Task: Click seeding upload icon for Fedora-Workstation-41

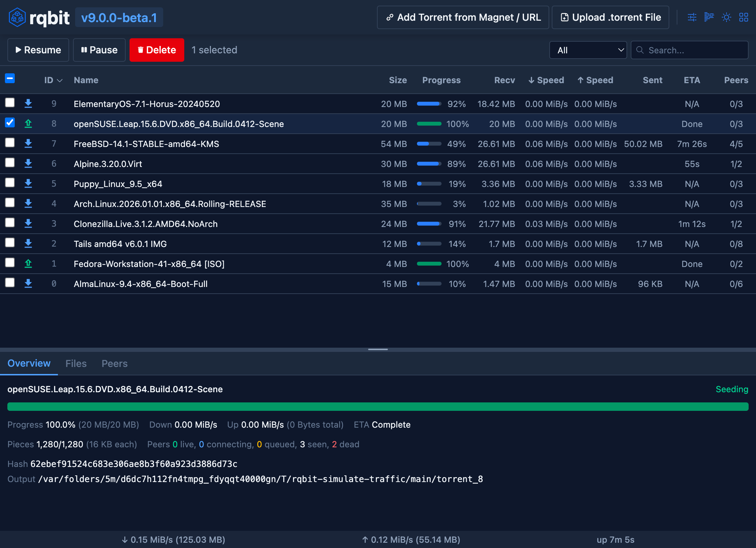Action: (x=28, y=263)
